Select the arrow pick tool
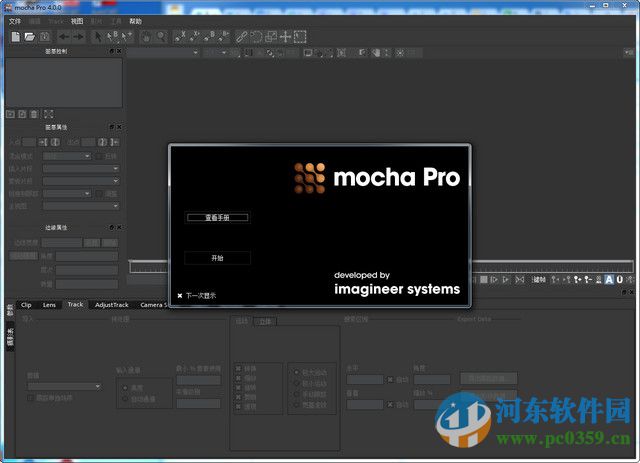Screen dimensions: 640x463 pos(98,37)
